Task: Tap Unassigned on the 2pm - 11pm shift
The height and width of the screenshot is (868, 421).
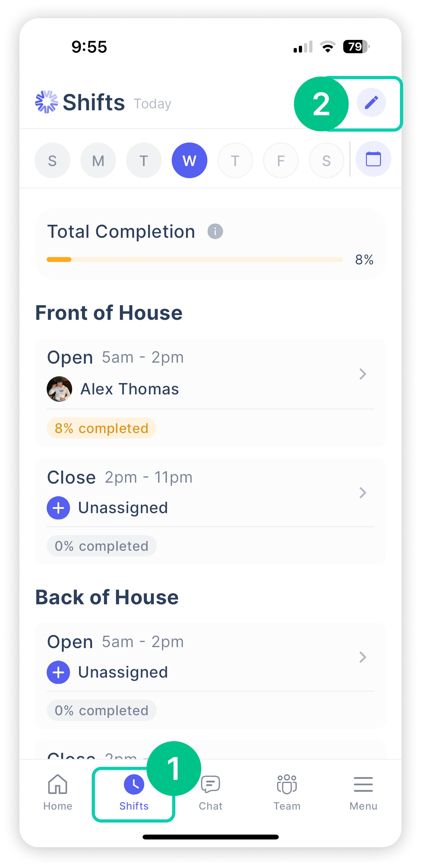Action: (123, 507)
